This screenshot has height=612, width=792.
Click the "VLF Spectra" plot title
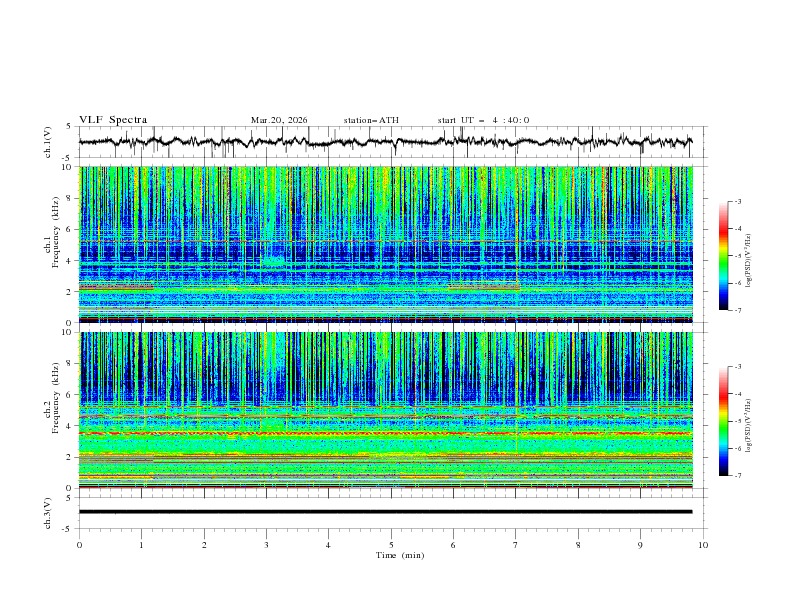point(113,120)
